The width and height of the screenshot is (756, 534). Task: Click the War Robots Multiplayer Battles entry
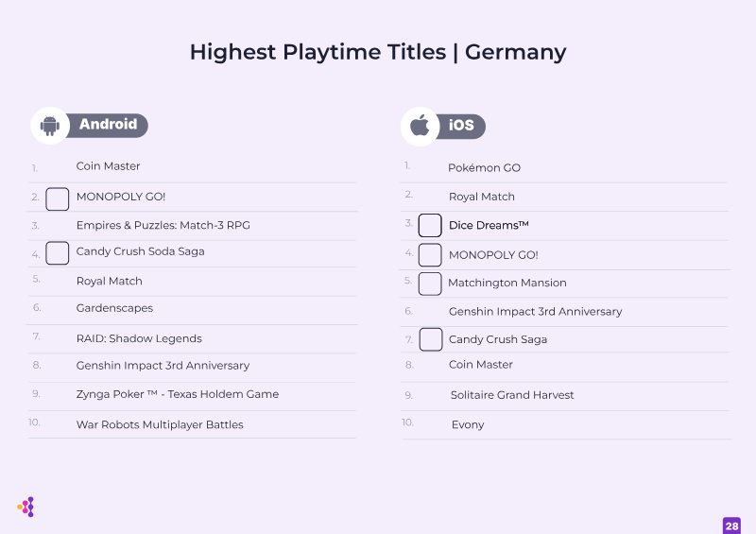coord(160,425)
